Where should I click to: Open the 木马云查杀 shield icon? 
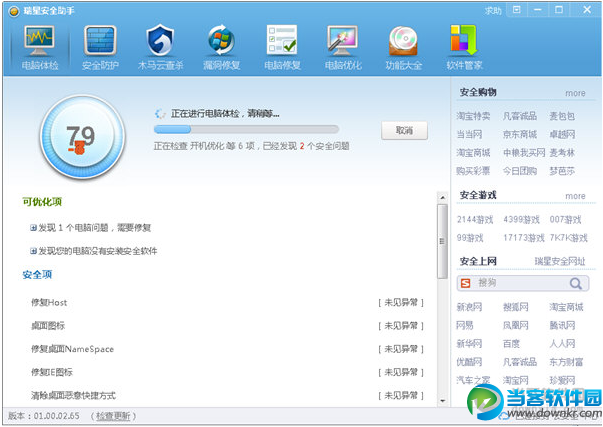click(x=161, y=48)
